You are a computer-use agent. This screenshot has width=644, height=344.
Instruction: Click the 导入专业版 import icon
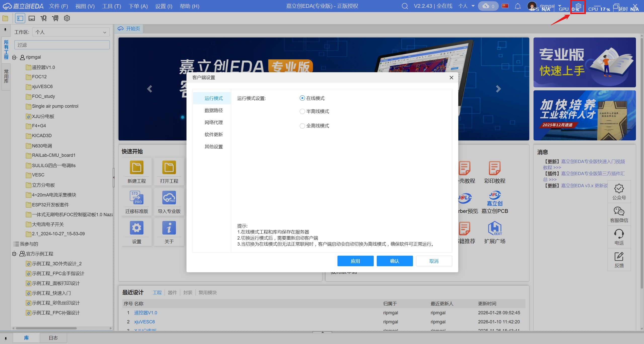[x=169, y=198]
